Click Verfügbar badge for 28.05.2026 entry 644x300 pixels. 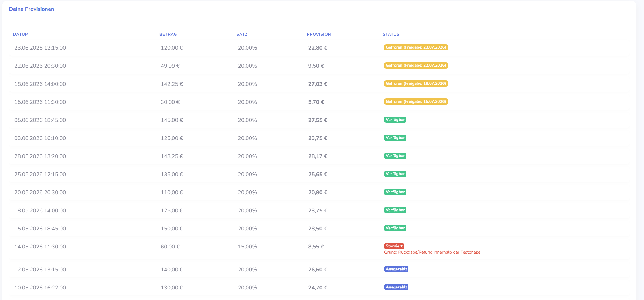click(x=395, y=156)
